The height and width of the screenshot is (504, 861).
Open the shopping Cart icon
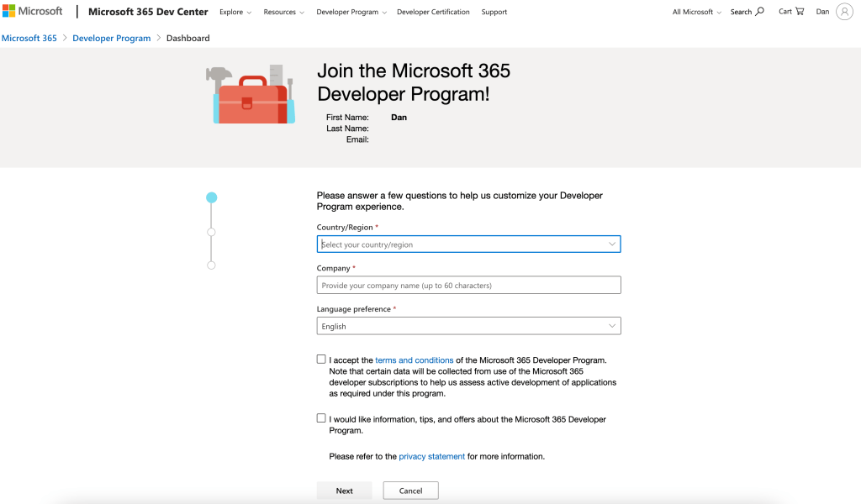coord(799,12)
